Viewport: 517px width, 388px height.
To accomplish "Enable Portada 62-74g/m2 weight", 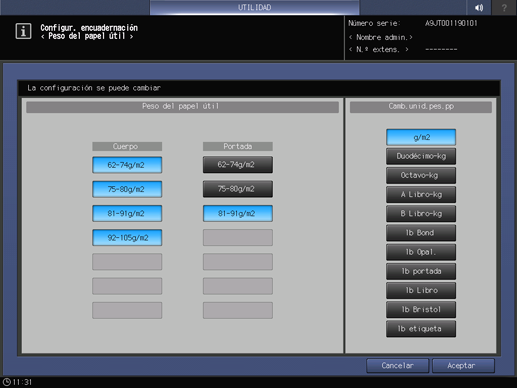I will coord(238,165).
